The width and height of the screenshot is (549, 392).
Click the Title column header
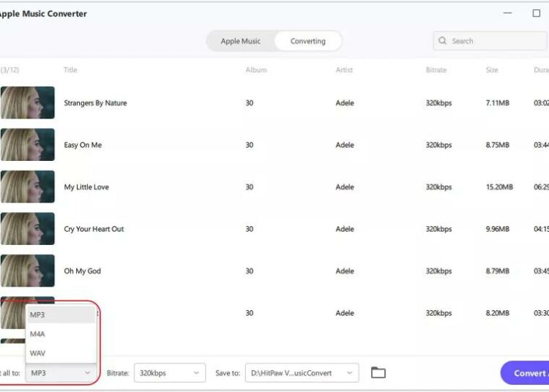coord(70,69)
